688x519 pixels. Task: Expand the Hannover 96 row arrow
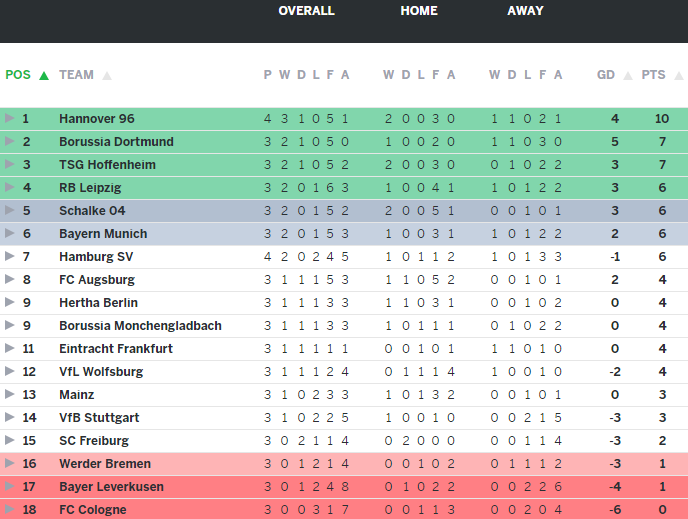pos(10,119)
